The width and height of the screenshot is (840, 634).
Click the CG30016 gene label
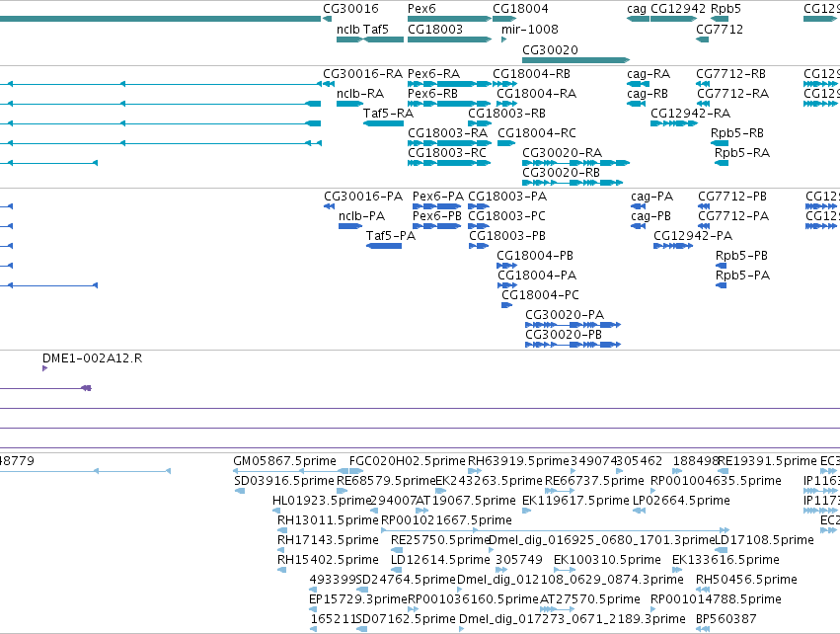pos(350,9)
